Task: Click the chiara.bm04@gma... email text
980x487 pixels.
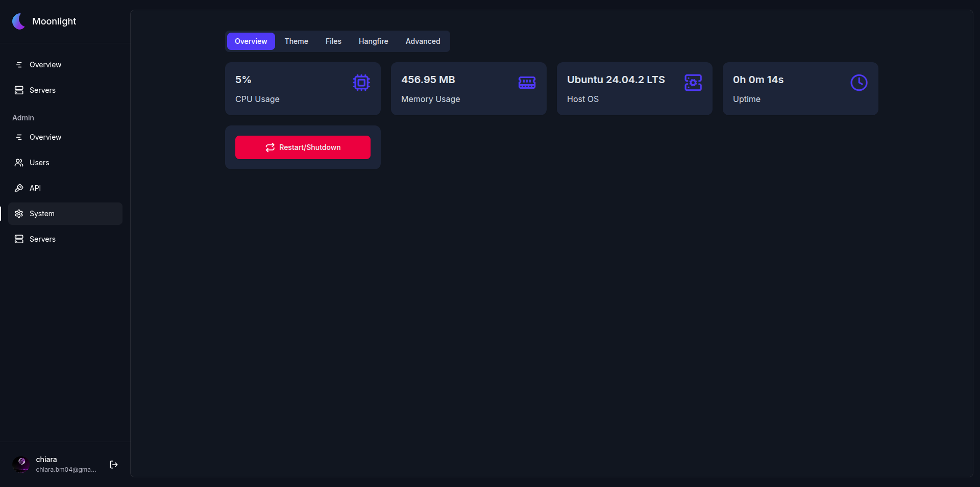Action: click(x=66, y=470)
